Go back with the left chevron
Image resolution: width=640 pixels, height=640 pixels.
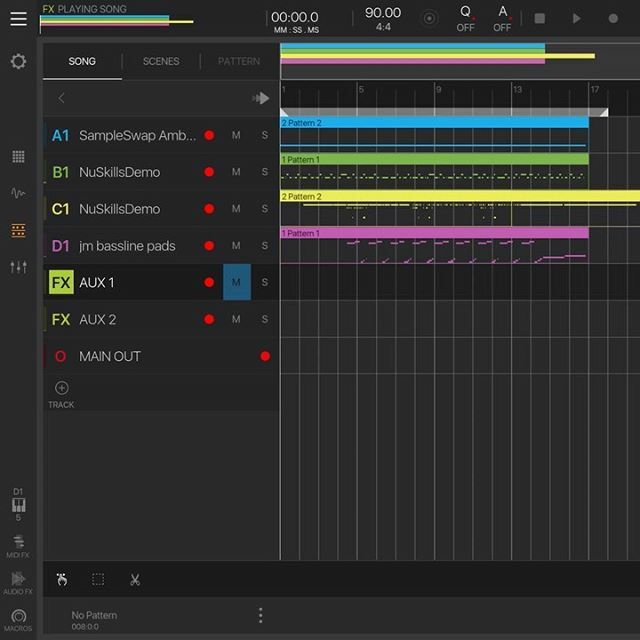click(x=61, y=98)
